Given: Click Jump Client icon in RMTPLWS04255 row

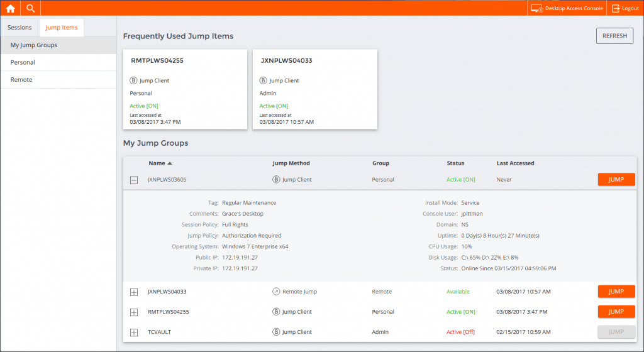Looking at the screenshot, I should [277, 311].
